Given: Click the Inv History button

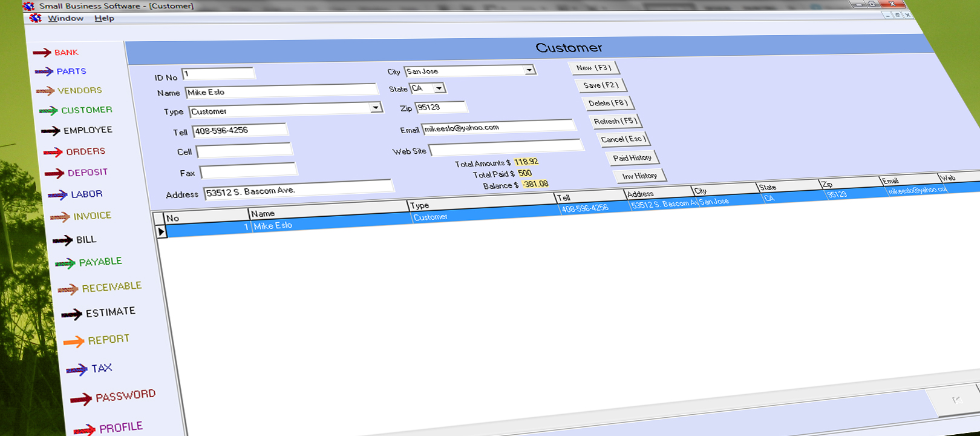Looking at the screenshot, I should [x=639, y=176].
